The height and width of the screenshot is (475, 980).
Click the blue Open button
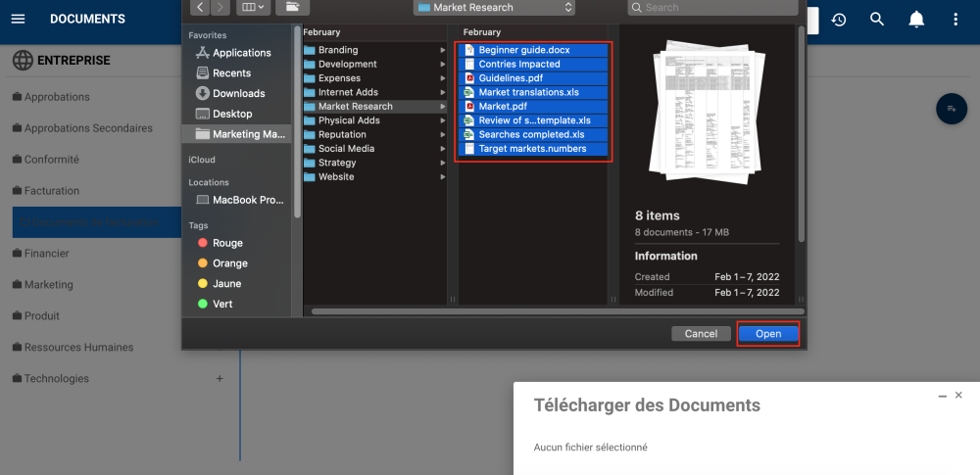(x=768, y=334)
